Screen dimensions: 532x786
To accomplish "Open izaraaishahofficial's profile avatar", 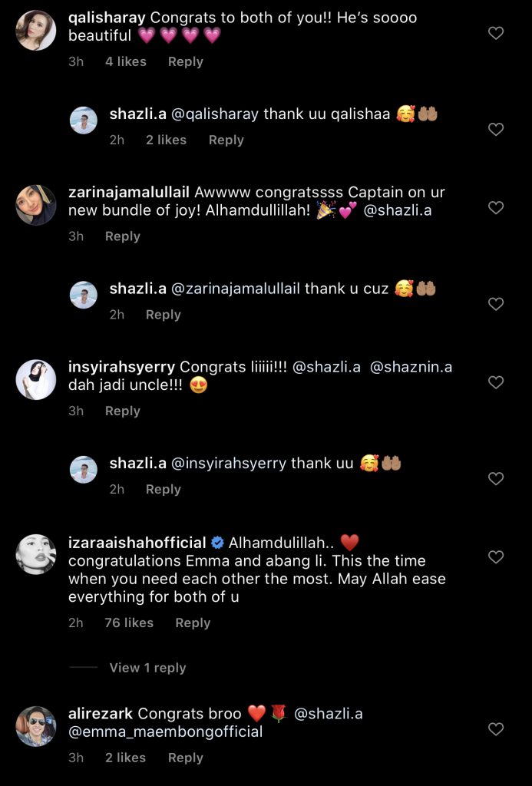I will tap(36, 554).
